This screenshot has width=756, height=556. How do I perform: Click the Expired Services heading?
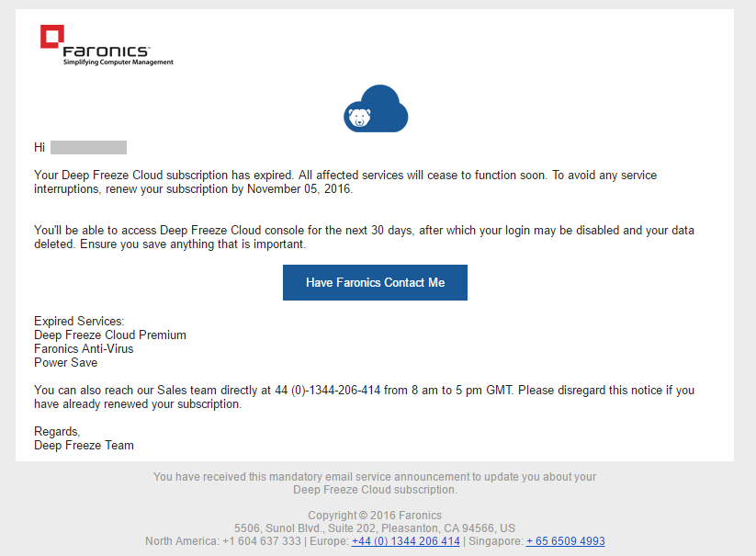[x=79, y=322]
